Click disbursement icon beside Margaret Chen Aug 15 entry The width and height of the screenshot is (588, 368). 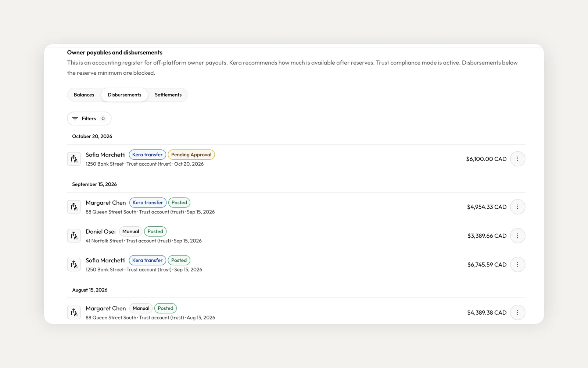tap(74, 312)
